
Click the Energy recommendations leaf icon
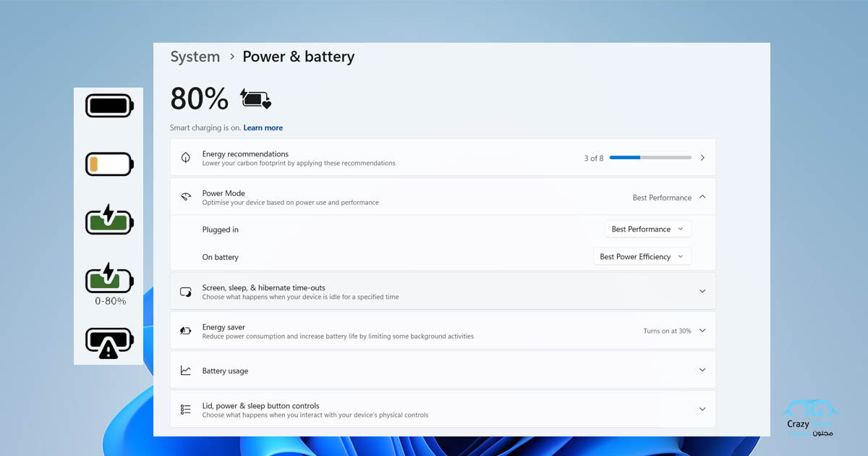[x=186, y=158]
